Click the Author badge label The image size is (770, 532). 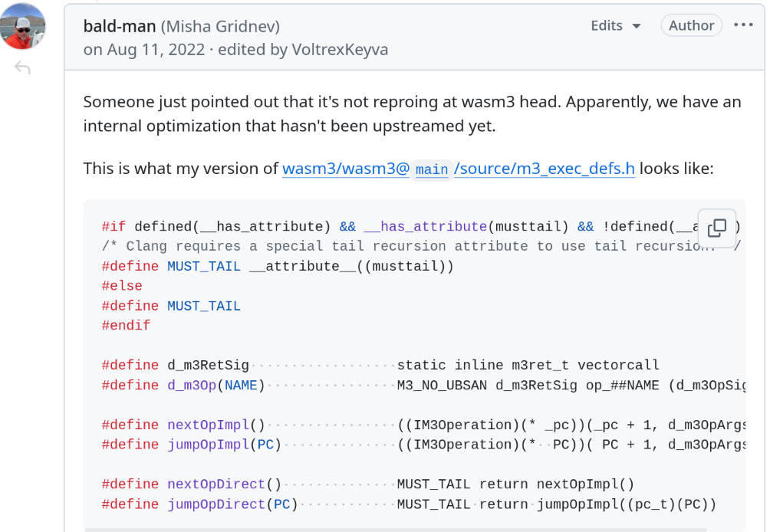691,25
